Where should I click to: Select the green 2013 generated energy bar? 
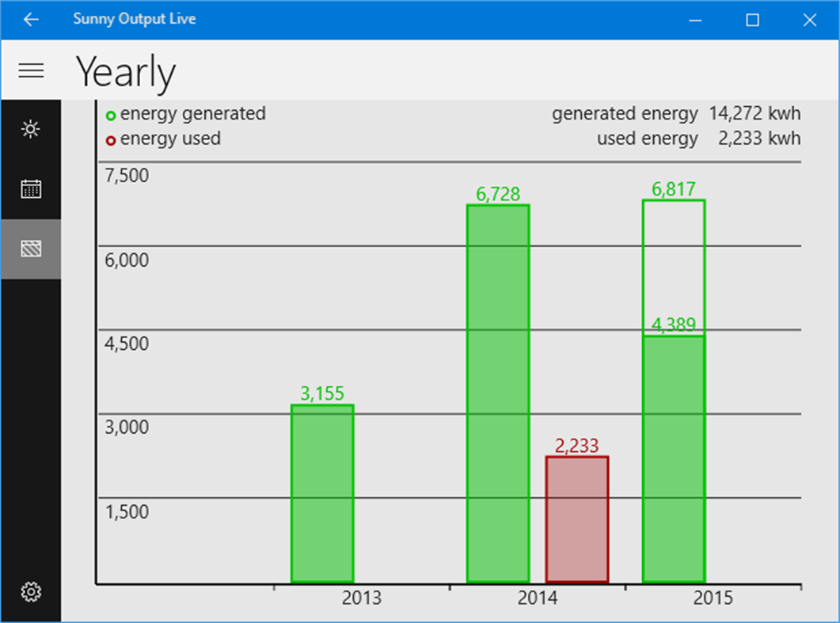[322, 493]
